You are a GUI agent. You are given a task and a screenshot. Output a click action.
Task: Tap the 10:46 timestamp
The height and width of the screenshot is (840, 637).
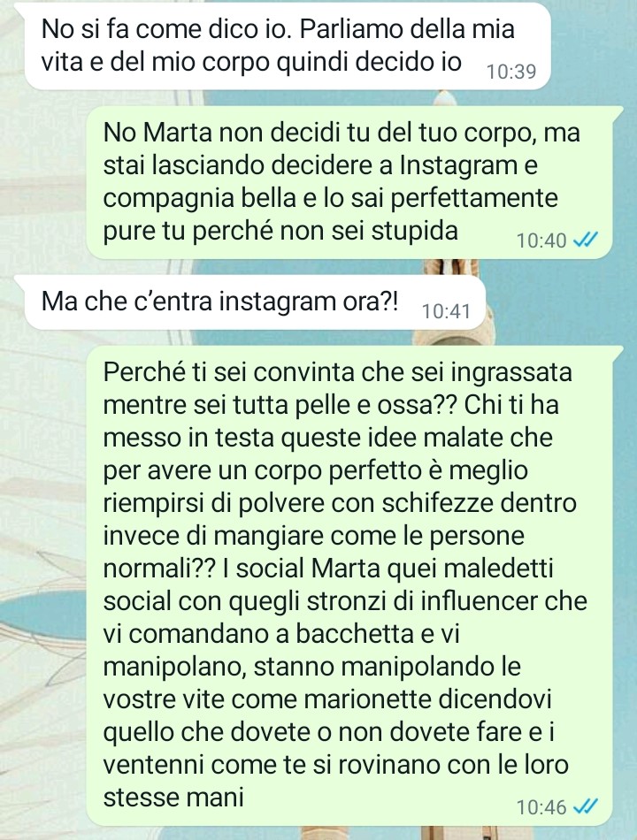pos(541,806)
